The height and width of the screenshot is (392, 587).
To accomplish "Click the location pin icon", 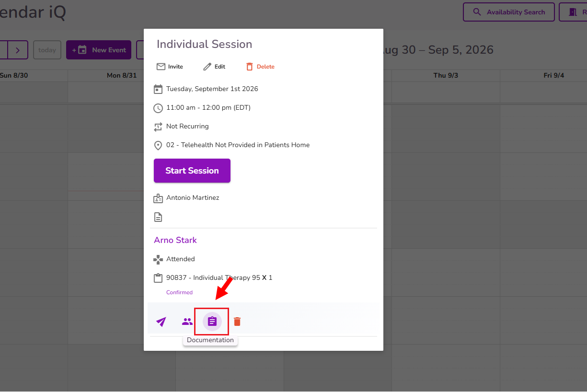I will tap(158, 145).
